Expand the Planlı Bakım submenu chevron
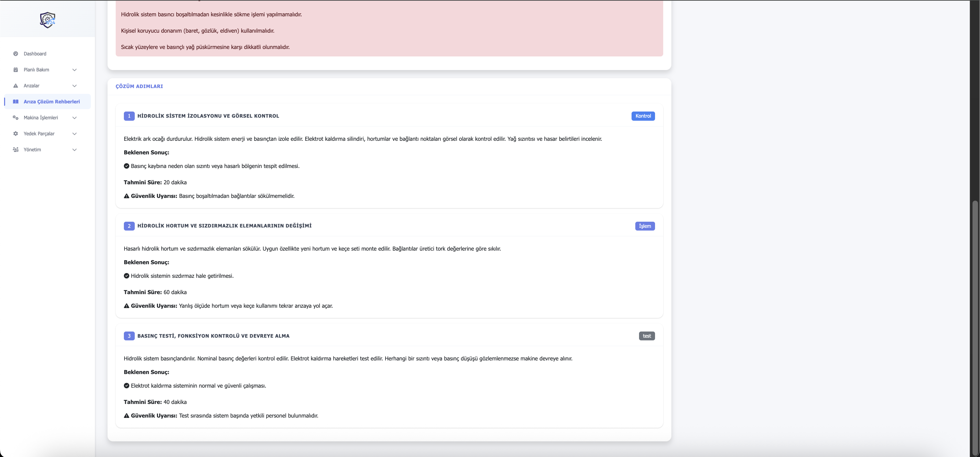This screenshot has width=980, height=457. pos(75,70)
